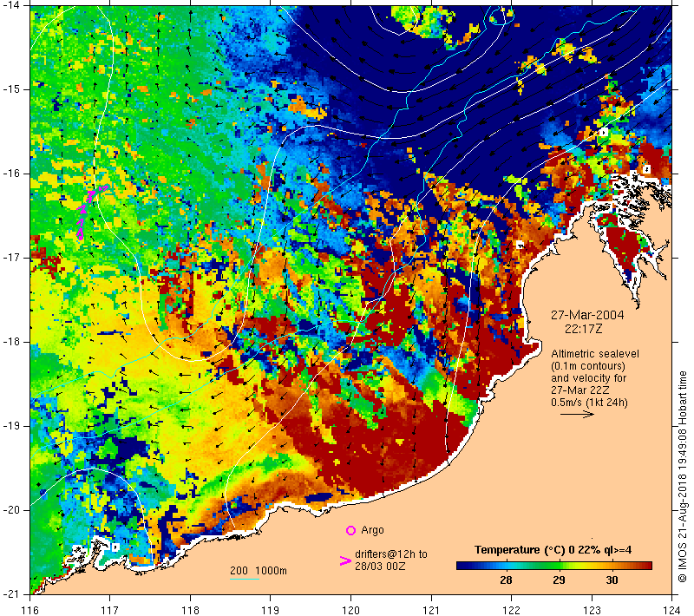Click the cyan 200m isobath legend line

245,579
